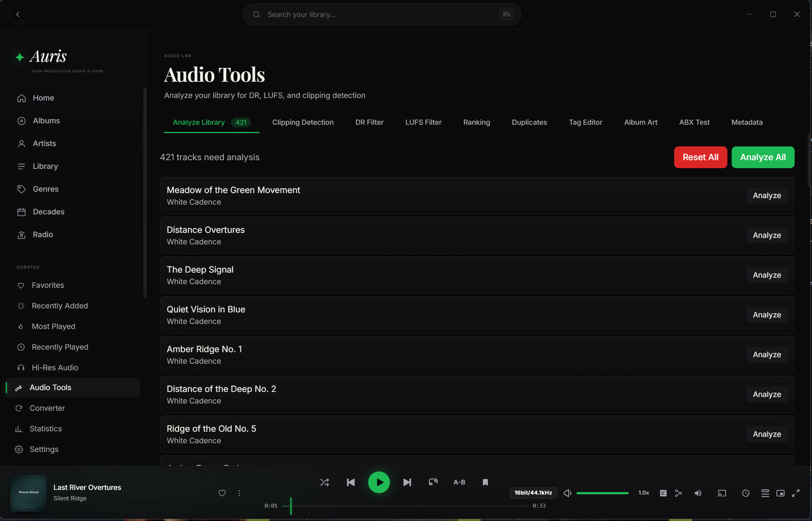Click the Reset All button
The width and height of the screenshot is (812, 521).
point(701,157)
